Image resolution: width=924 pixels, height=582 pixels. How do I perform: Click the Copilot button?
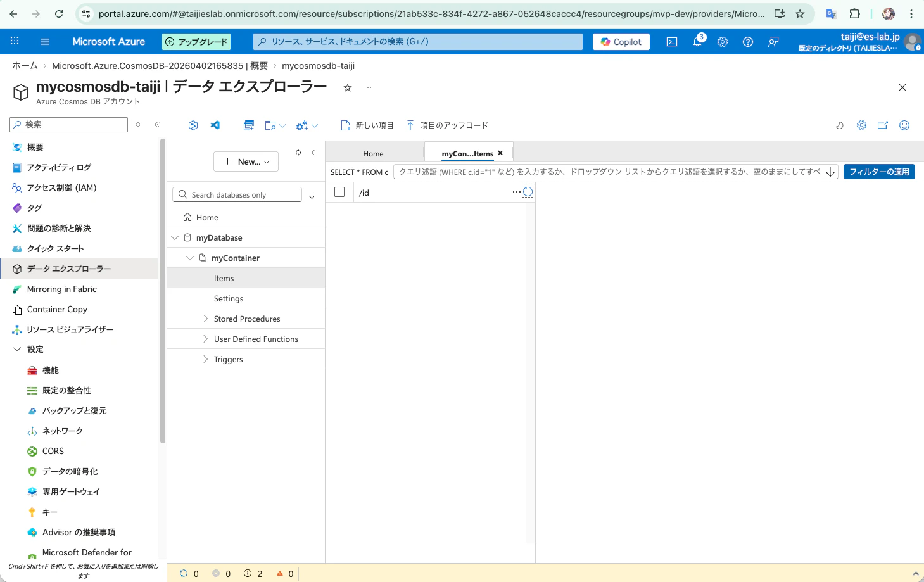621,42
